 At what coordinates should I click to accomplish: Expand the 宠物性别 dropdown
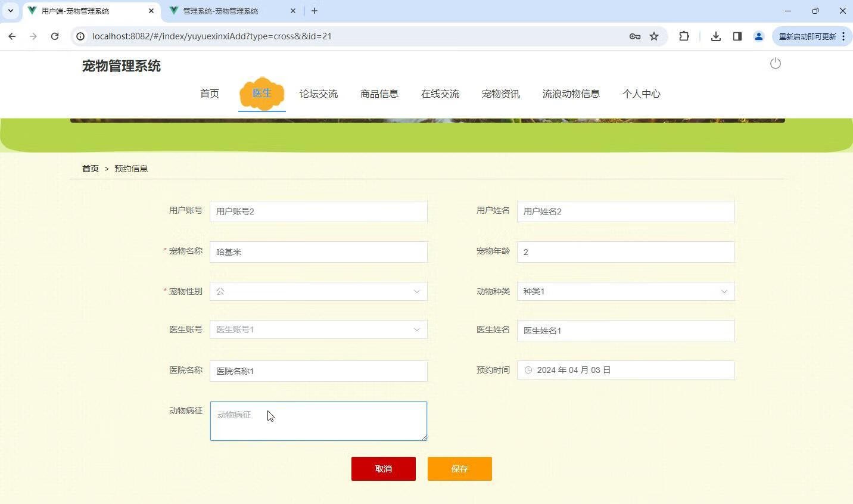(x=319, y=291)
